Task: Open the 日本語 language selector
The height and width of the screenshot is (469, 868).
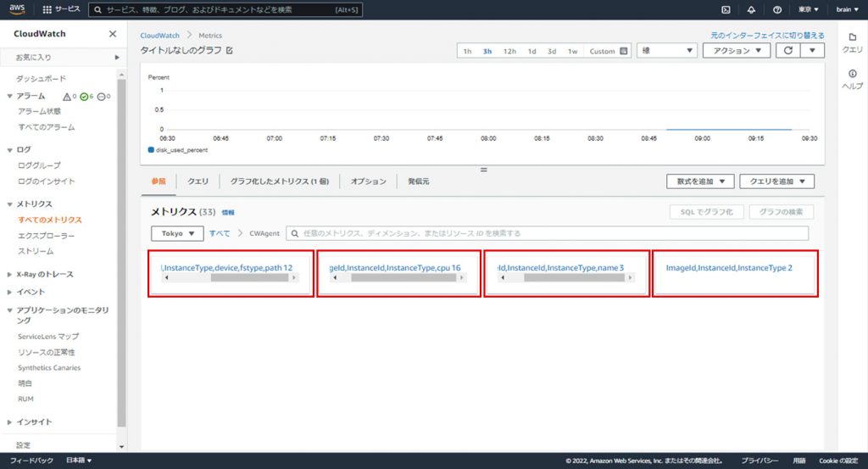Action: pos(79,461)
